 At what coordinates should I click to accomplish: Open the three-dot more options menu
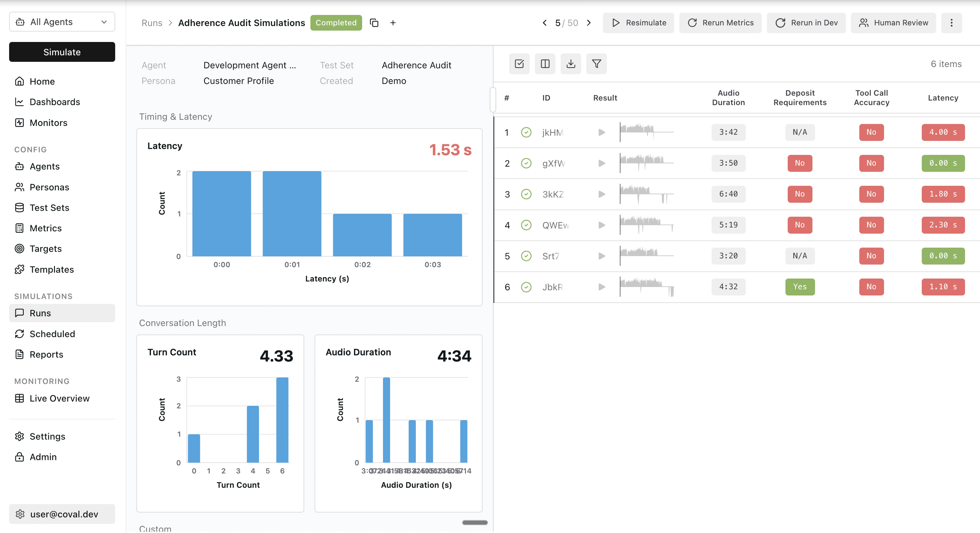951,23
